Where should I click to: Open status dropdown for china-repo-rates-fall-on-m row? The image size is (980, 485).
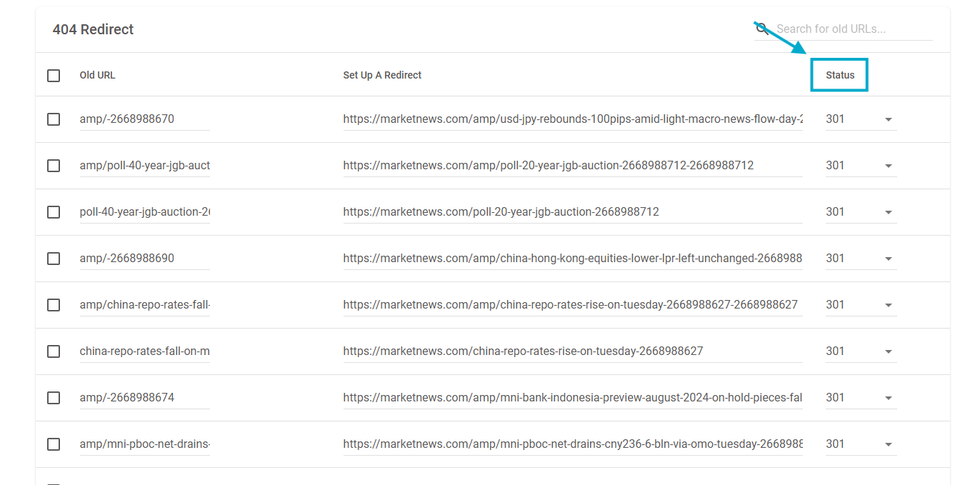click(x=887, y=352)
